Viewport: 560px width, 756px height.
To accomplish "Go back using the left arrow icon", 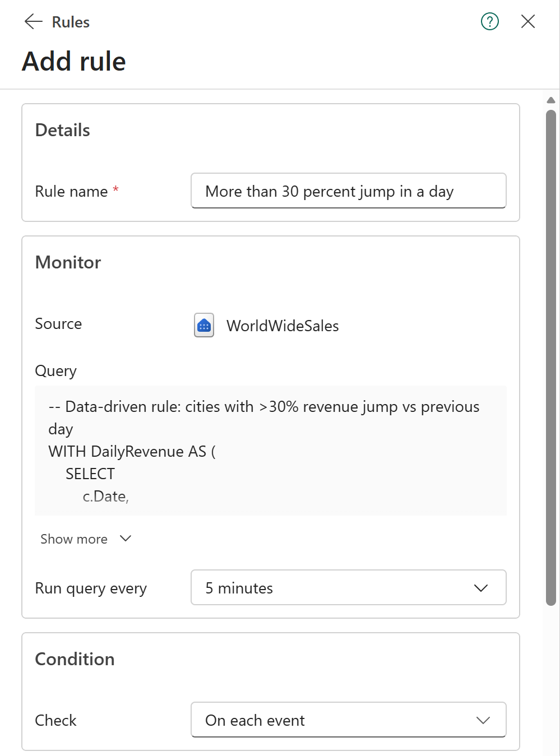I will coord(34,22).
